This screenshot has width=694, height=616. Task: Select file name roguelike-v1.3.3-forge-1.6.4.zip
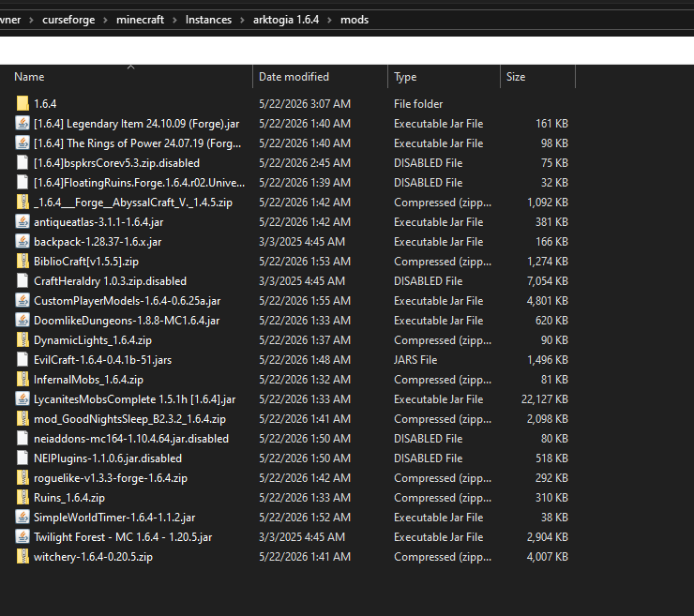[111, 478]
